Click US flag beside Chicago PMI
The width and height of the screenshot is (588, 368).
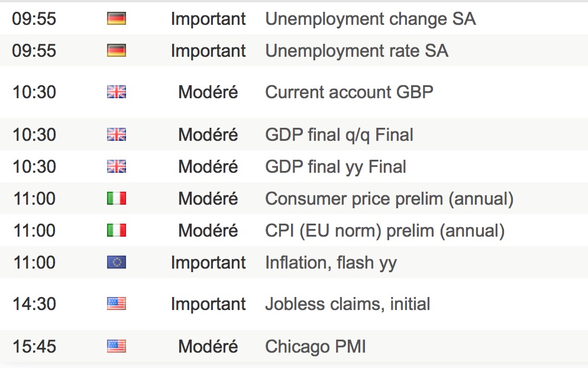click(117, 346)
